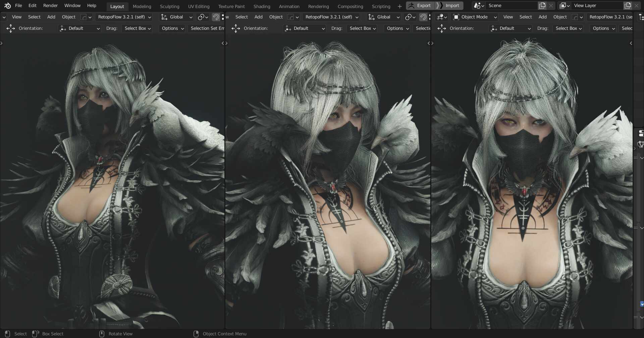Viewport: 644px width, 338px height.
Task: Open pivot point icon menu in left viewport
Action: (x=203, y=17)
